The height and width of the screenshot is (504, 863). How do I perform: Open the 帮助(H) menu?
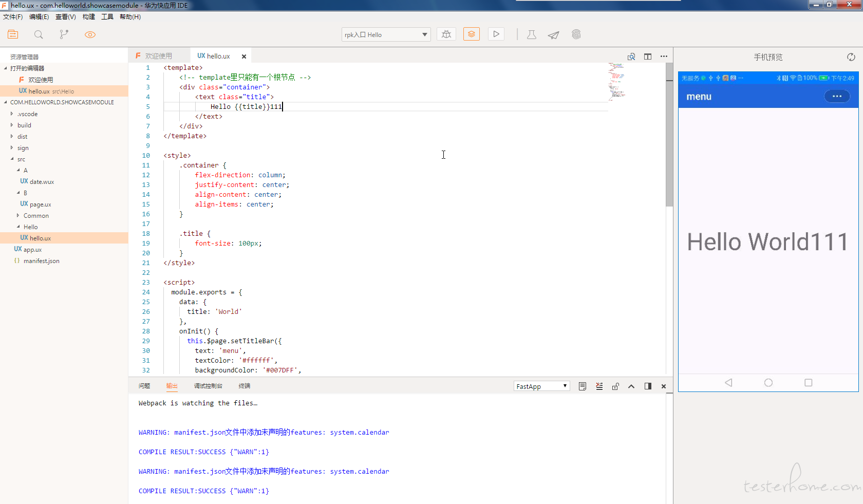coord(130,17)
